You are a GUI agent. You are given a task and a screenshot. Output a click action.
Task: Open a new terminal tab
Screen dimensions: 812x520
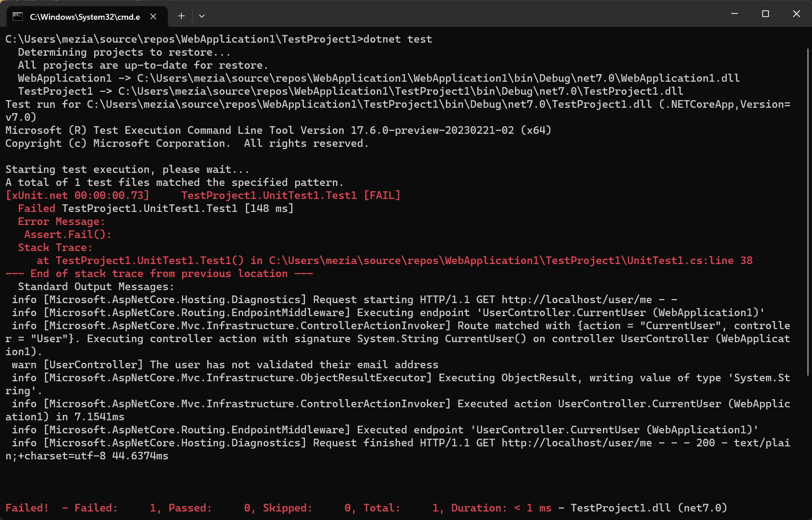click(181, 16)
